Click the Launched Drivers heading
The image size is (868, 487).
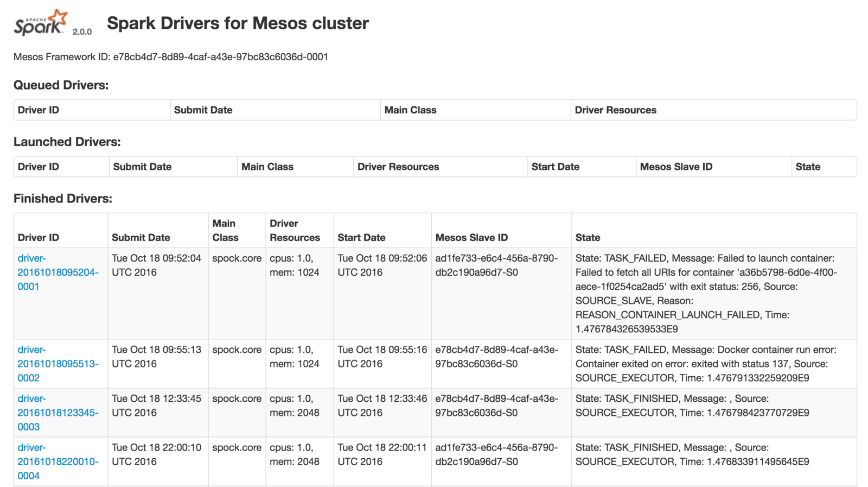(x=67, y=142)
